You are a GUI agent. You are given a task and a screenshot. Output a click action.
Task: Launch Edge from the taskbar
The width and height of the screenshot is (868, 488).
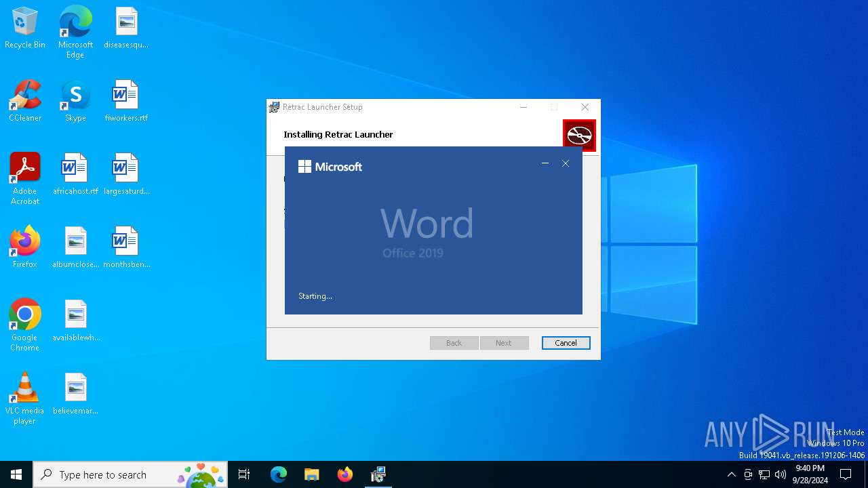point(279,474)
